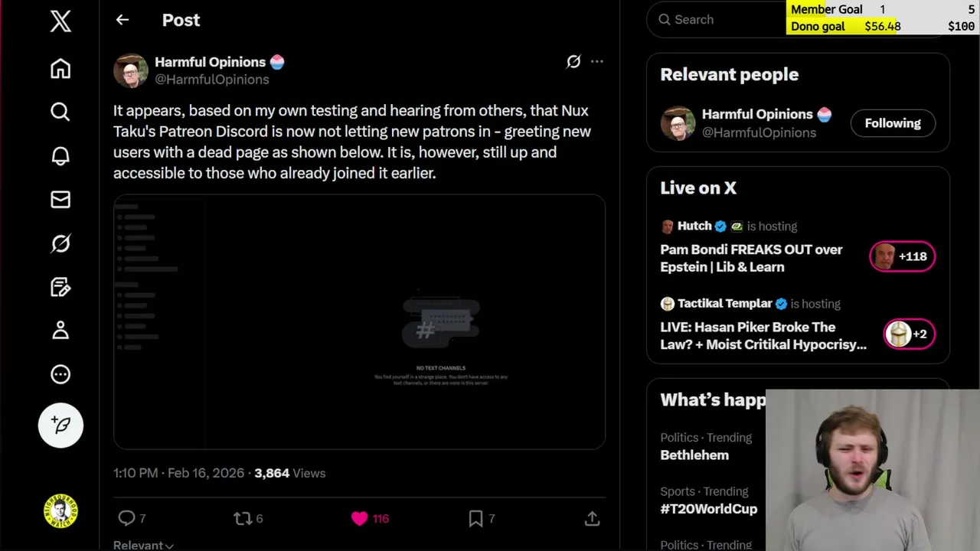Viewport: 980px width, 551px height.
Task: Open the Home timeline icon
Action: coord(60,69)
